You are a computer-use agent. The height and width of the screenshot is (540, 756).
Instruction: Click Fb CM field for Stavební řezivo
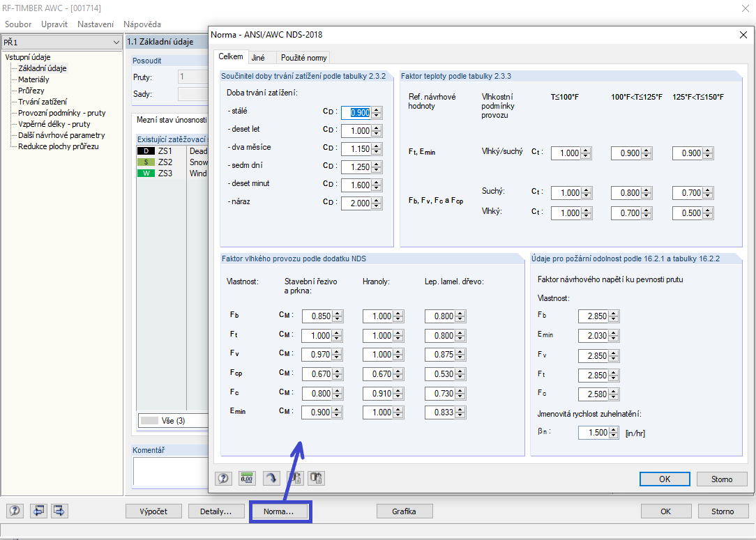(317, 316)
